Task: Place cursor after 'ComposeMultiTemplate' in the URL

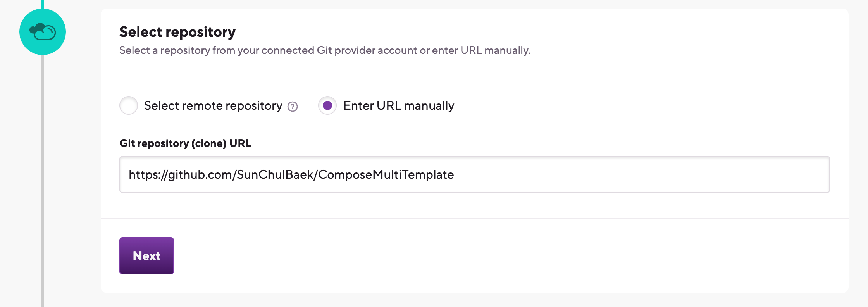Action: click(455, 174)
